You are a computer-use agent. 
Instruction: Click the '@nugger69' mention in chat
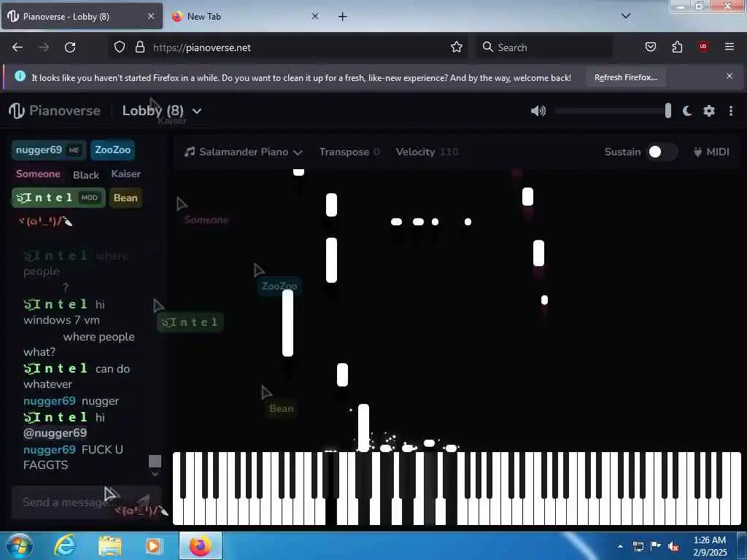click(x=55, y=433)
